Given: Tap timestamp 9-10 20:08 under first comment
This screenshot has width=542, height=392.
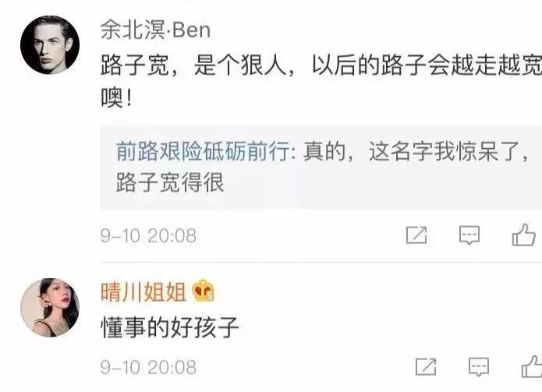Looking at the screenshot, I should tap(148, 236).
